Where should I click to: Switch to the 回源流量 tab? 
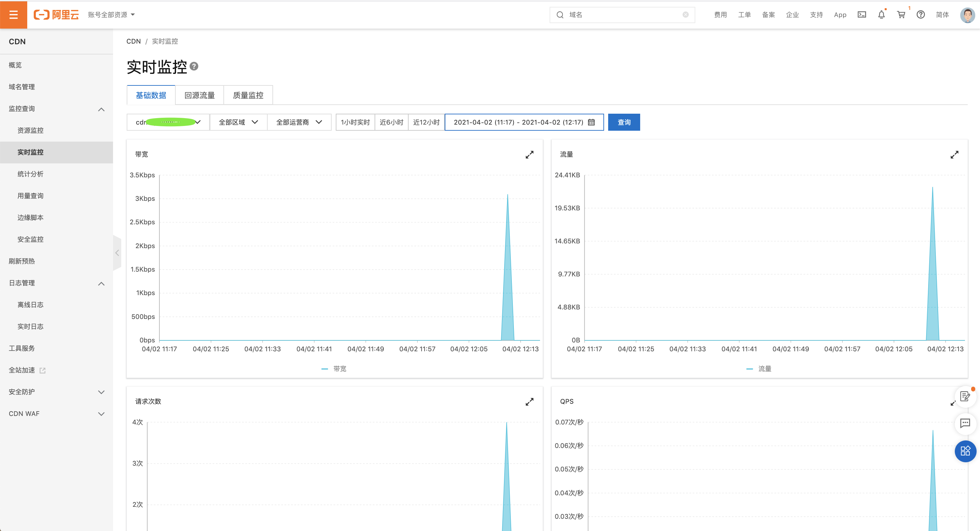point(199,95)
